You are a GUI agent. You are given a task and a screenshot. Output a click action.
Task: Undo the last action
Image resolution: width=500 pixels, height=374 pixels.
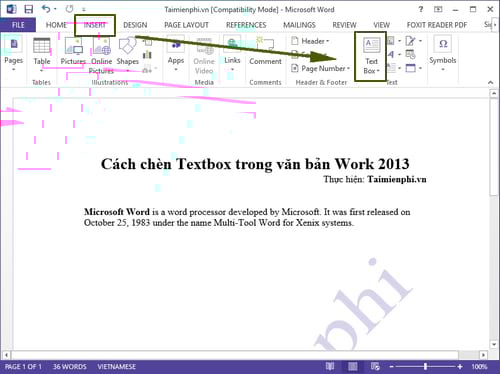click(46, 9)
